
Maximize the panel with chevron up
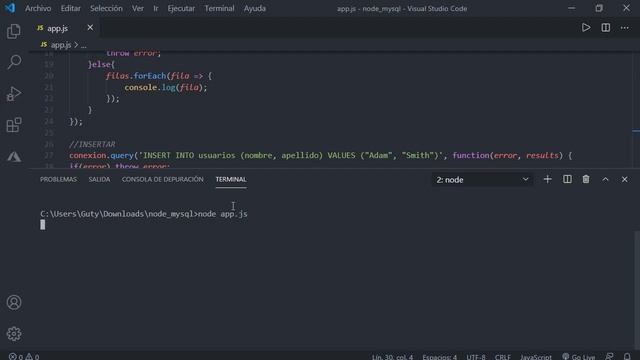pyautogui.click(x=605, y=180)
